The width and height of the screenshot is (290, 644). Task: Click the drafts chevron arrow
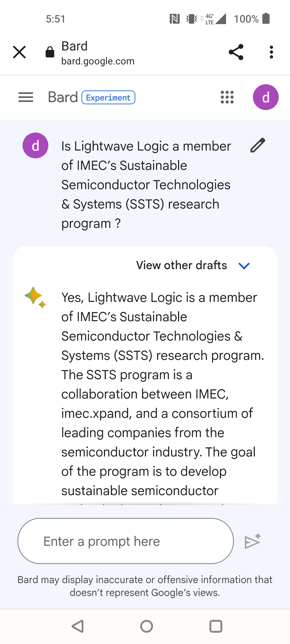point(244,266)
